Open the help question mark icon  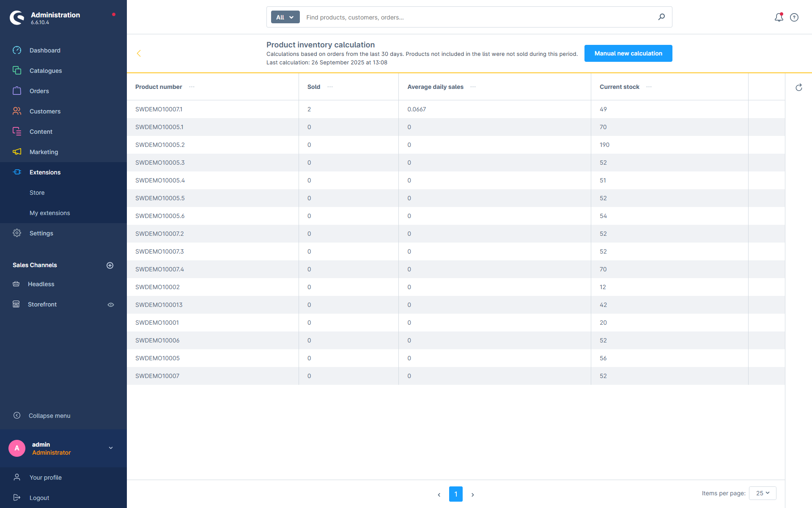click(x=794, y=17)
